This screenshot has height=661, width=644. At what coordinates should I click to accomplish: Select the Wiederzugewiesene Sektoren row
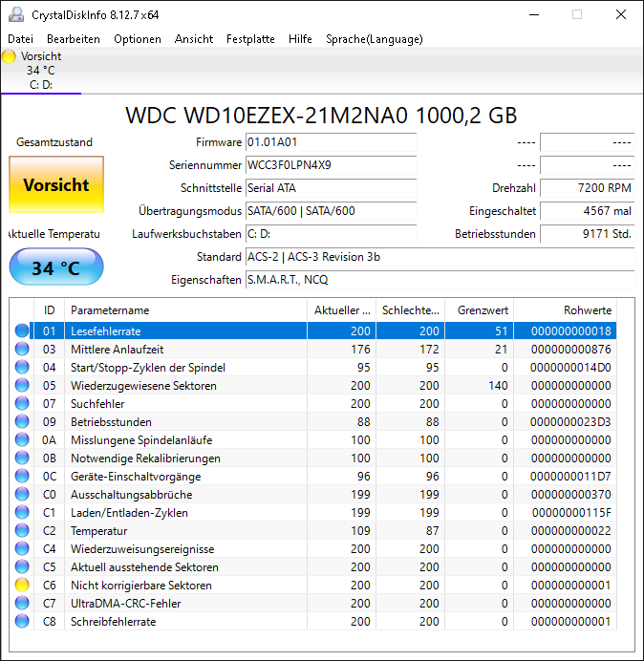coord(314,385)
